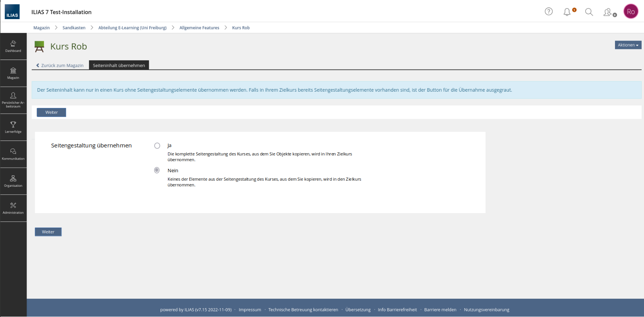Open the Organisation sidebar icon
Screen dimensions: 644x317
[x=13, y=181]
